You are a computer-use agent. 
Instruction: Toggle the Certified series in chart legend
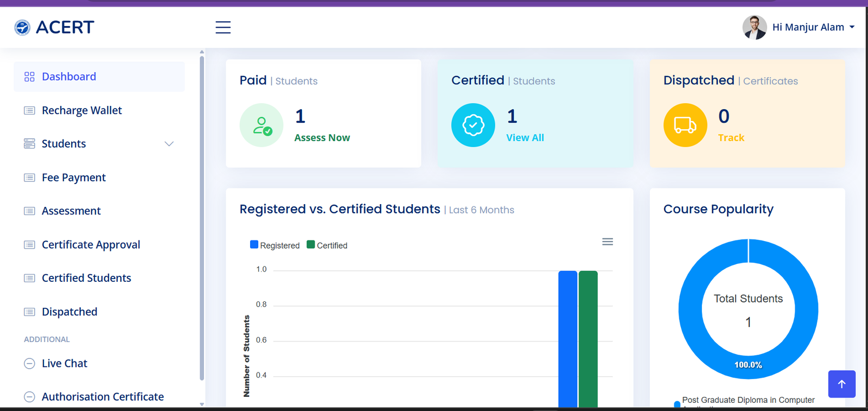pyautogui.click(x=327, y=245)
